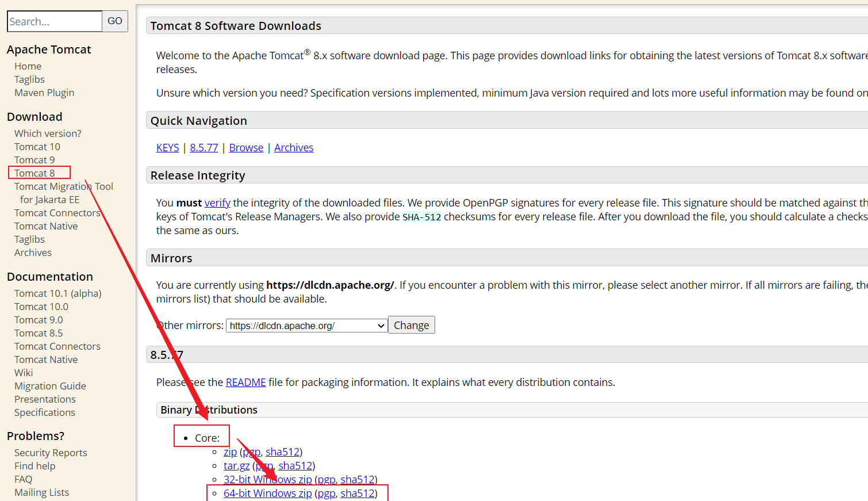Open the Mailing Lists link
This screenshot has width=868, height=501.
click(41, 492)
